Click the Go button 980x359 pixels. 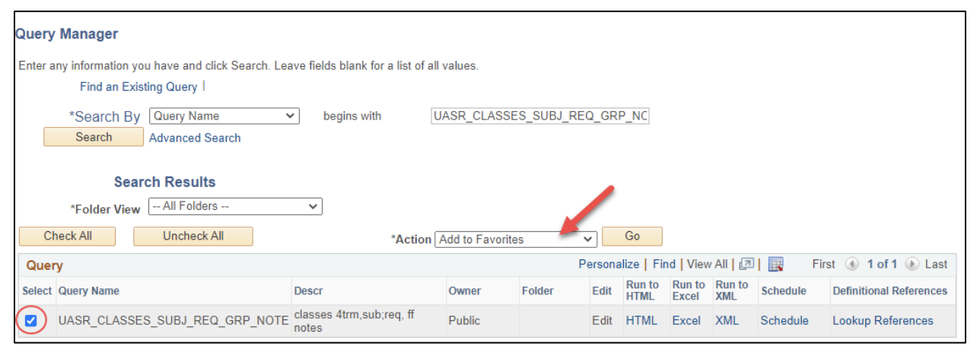point(632,237)
